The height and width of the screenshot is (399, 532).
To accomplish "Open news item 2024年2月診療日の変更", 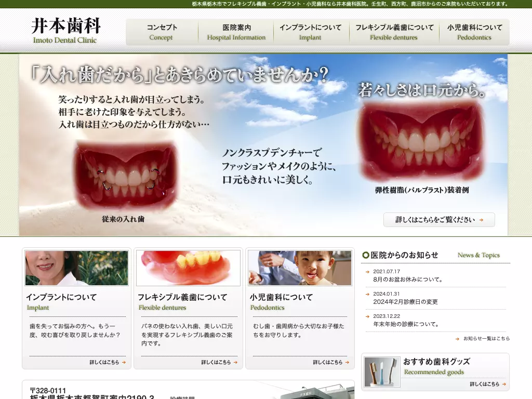I will click(405, 302).
